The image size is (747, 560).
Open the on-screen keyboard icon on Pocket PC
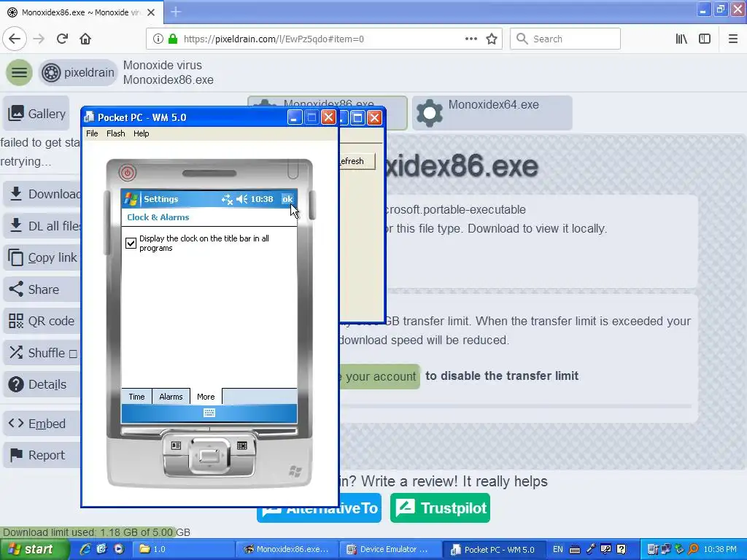[209, 413]
